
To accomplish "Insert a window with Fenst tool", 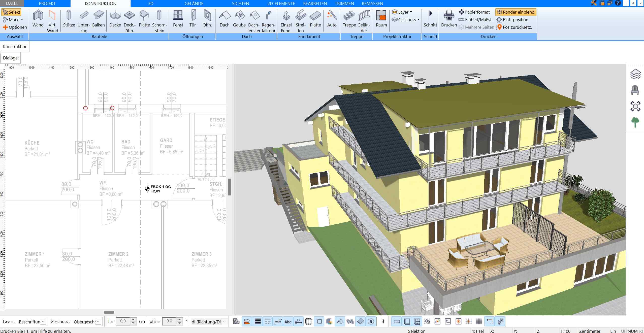I will coord(178,19).
